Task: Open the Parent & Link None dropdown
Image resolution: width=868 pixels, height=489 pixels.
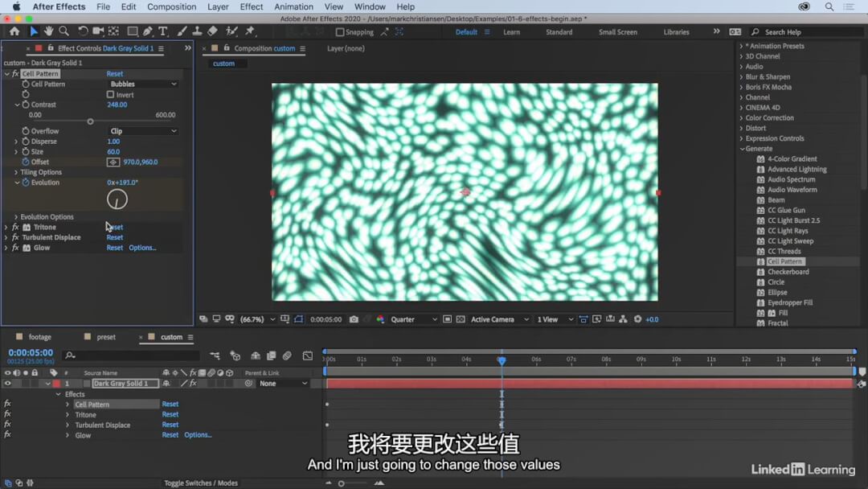Action: 282,383
